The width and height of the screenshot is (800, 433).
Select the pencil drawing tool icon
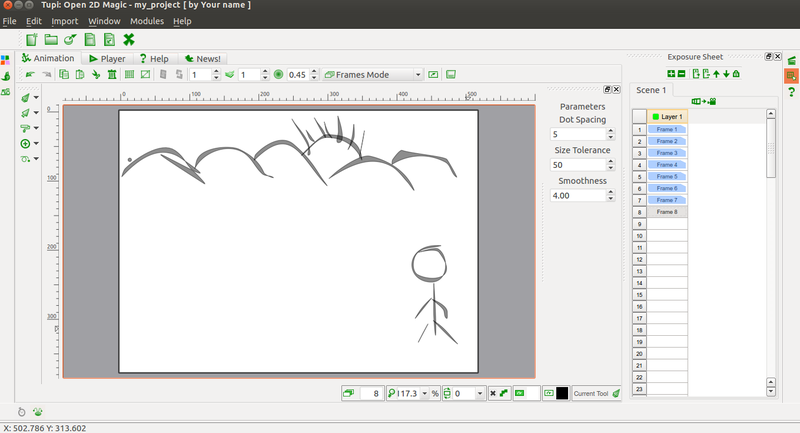point(25,97)
